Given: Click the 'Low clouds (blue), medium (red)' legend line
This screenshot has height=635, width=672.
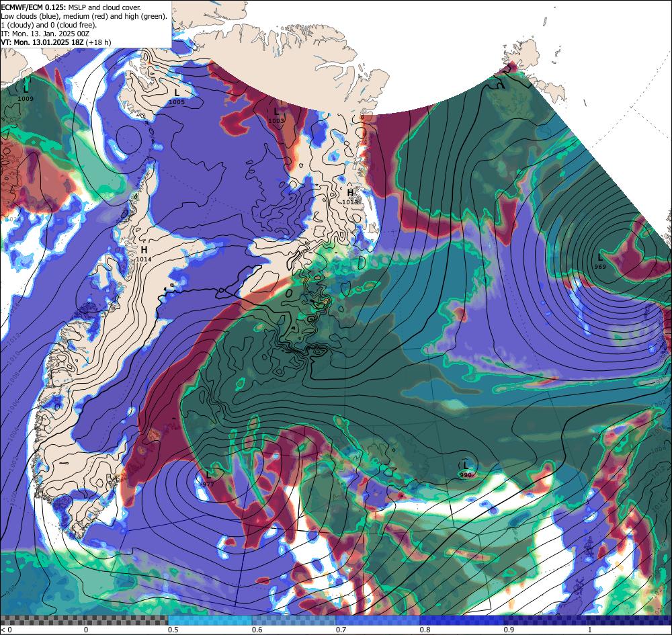Looking at the screenshot, I should pos(84,16).
